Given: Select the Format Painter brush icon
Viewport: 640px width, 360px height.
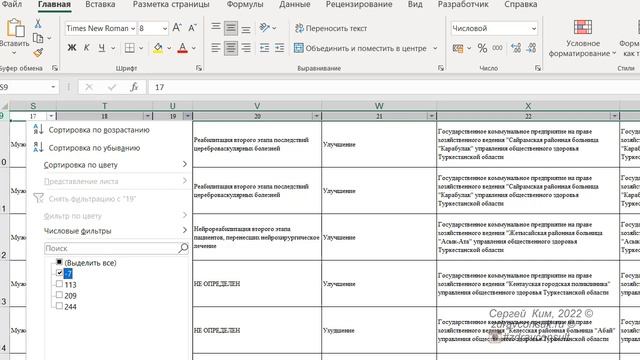Looking at the screenshot, I should 38,52.
